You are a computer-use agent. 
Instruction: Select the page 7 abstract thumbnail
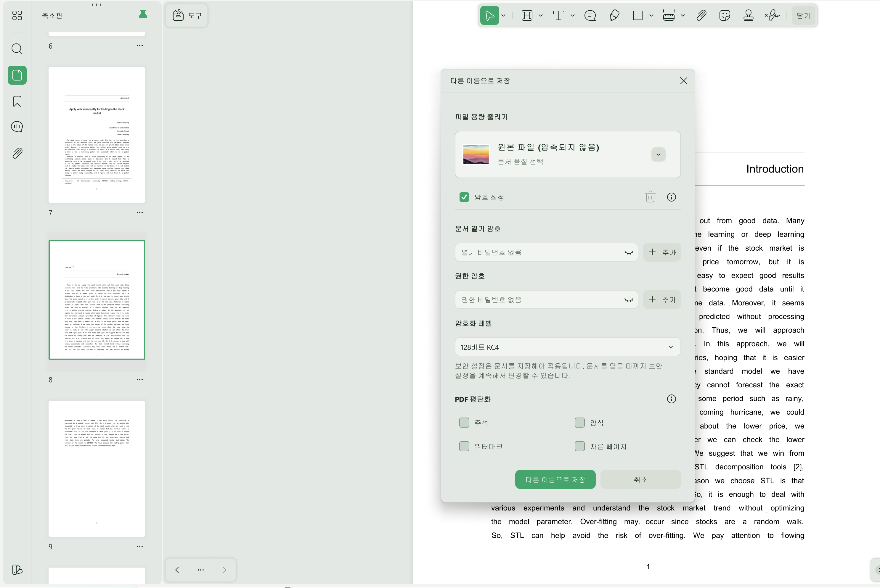(97, 135)
